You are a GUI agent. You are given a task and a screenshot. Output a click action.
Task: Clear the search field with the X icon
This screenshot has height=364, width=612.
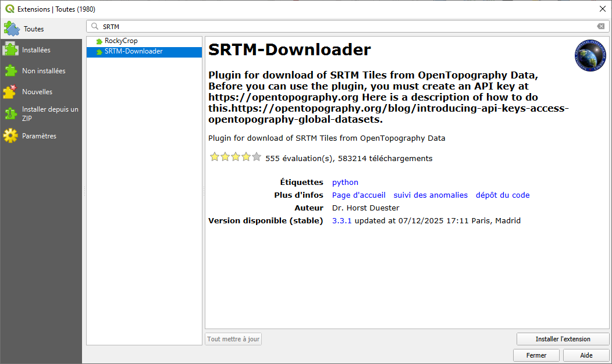coord(600,26)
